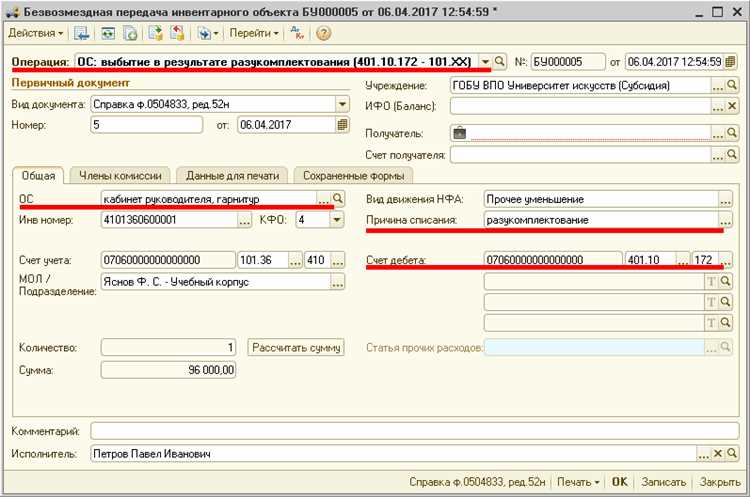Expand the КФО dropdown list
750x497 pixels.
[x=337, y=220]
